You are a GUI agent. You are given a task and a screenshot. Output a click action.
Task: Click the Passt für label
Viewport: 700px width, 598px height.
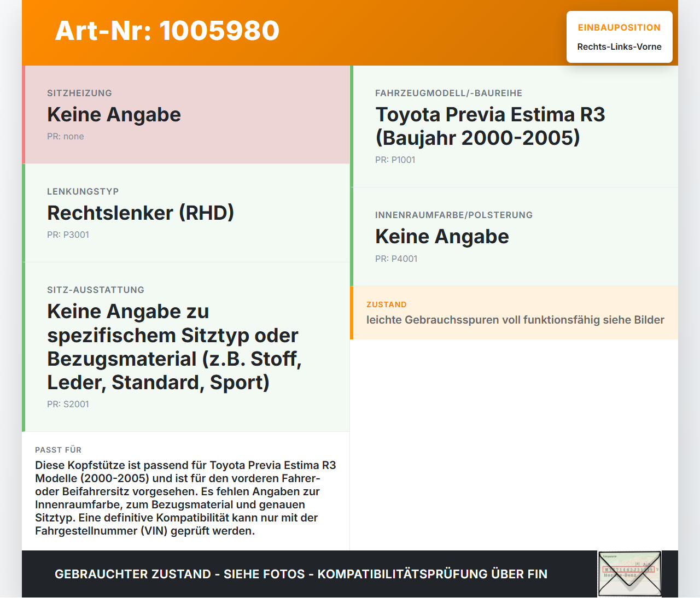pyautogui.click(x=58, y=450)
